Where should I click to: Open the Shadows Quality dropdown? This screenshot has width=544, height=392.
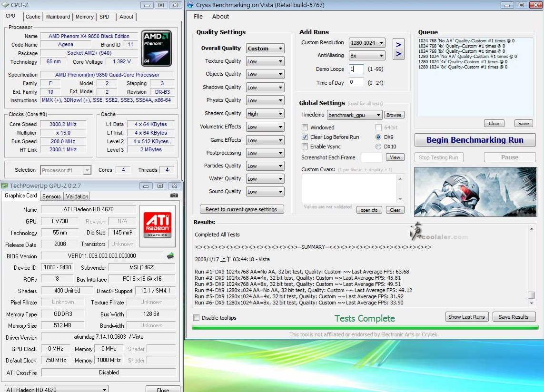coord(265,88)
